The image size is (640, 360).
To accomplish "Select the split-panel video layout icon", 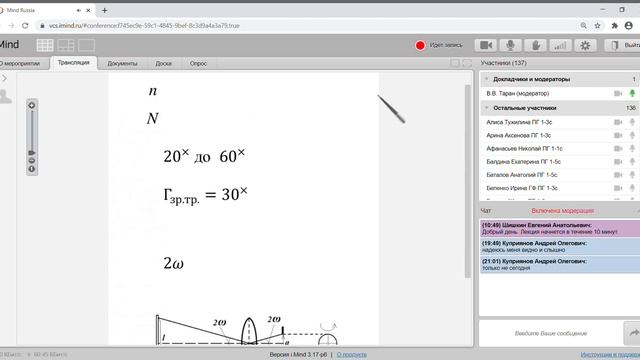I will pos(66,45).
